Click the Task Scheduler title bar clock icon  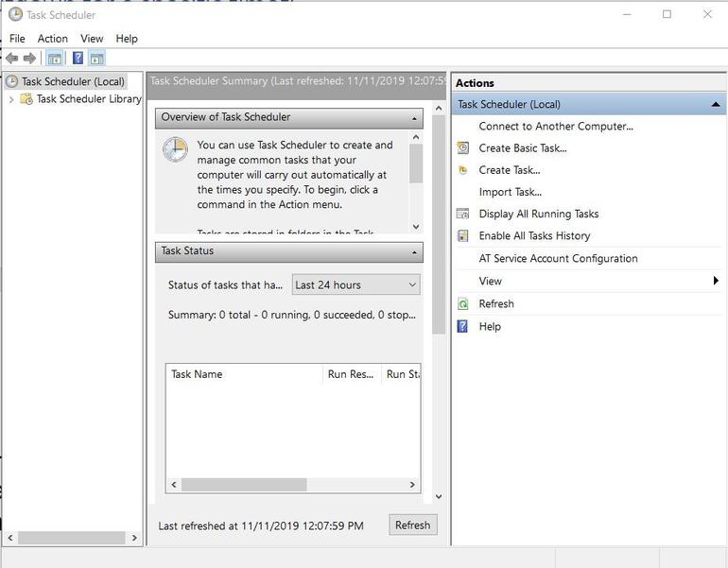point(15,14)
